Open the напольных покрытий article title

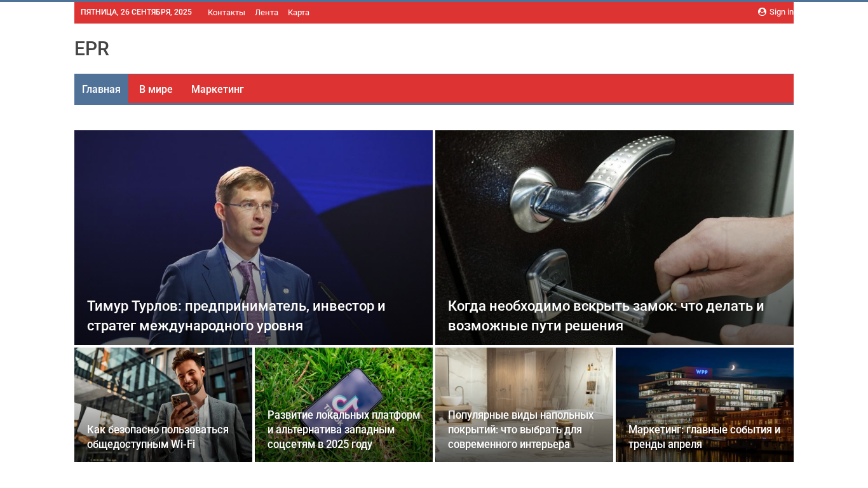coord(520,430)
